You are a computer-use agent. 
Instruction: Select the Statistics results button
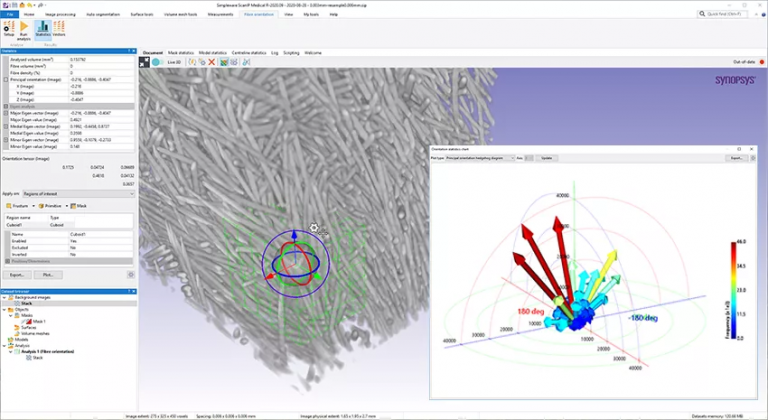tap(42, 30)
